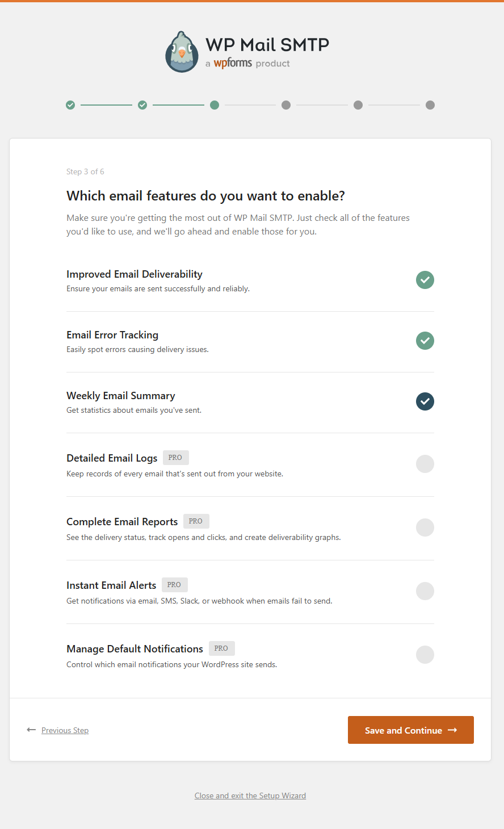504x829 pixels.
Task: Click the WP Mail SMTP bird logo
Action: pyautogui.click(x=182, y=52)
